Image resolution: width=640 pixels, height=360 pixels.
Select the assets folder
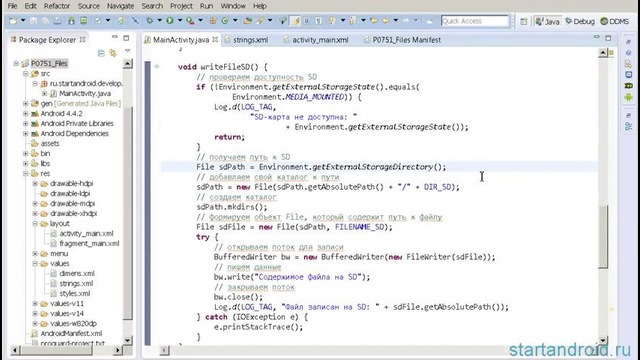click(50, 144)
